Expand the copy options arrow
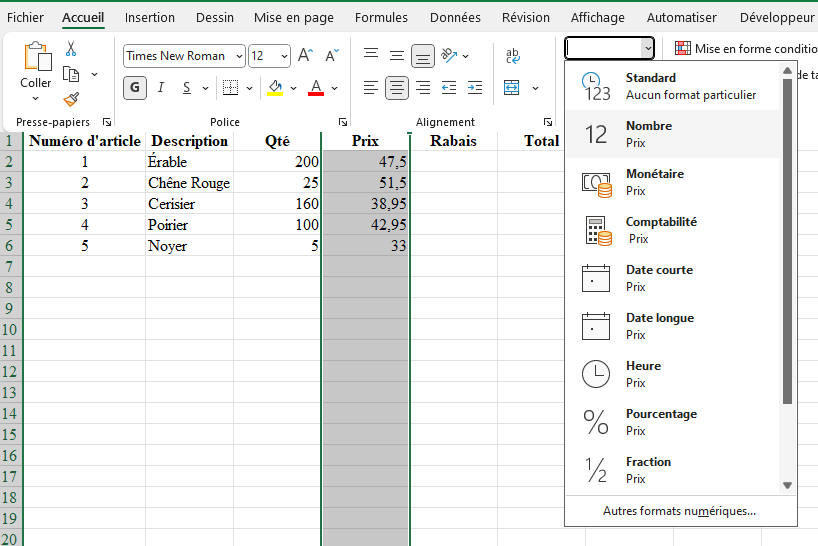Image resolution: width=818 pixels, height=546 pixels. click(94, 74)
